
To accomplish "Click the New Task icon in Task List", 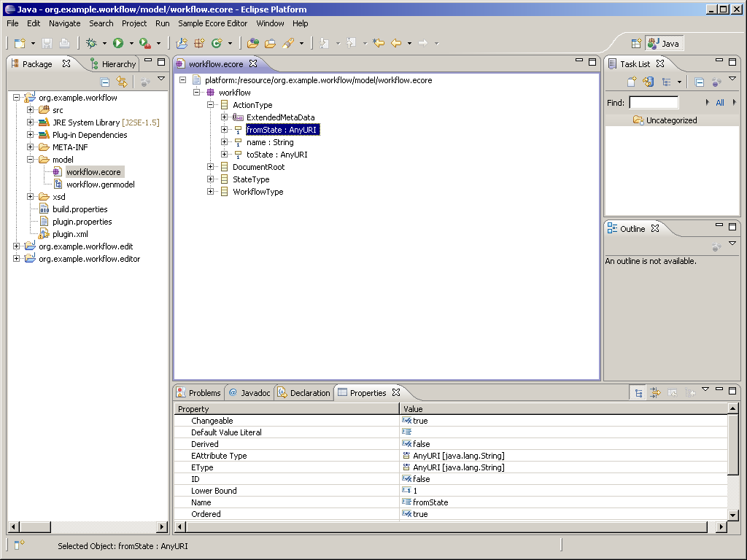I will (632, 82).
